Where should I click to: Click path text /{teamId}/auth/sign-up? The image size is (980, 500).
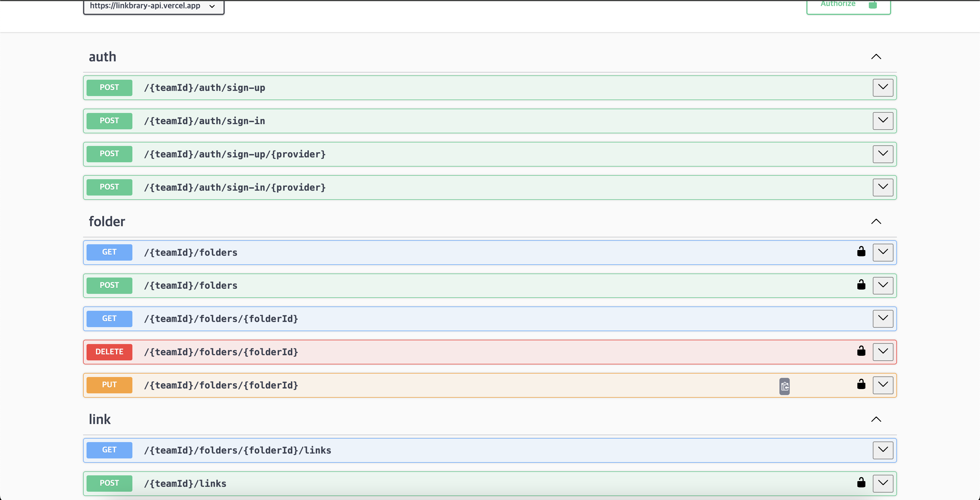pyautogui.click(x=205, y=88)
